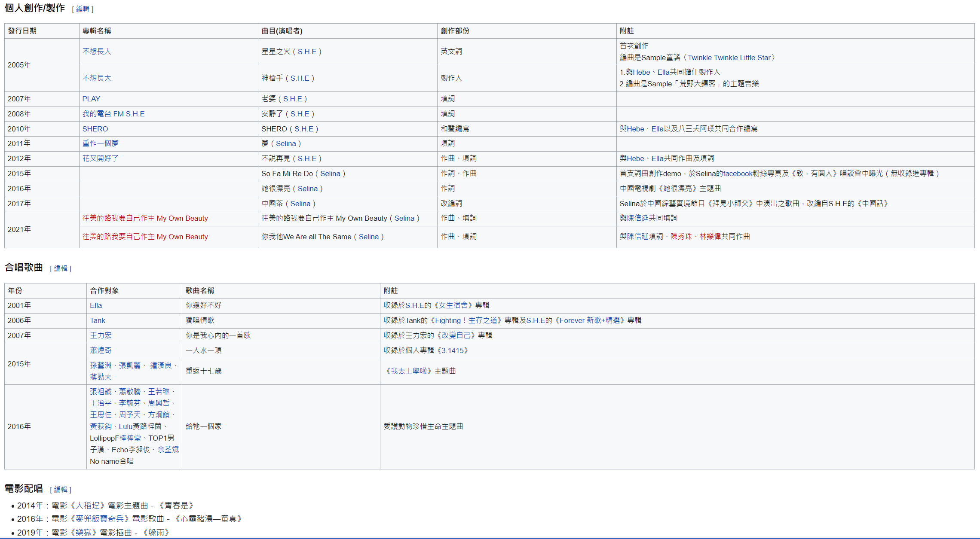Image resolution: width=980 pixels, height=539 pixels.
Task: Click the 編輯 link next to 個人創作/製作
Action: pos(83,9)
